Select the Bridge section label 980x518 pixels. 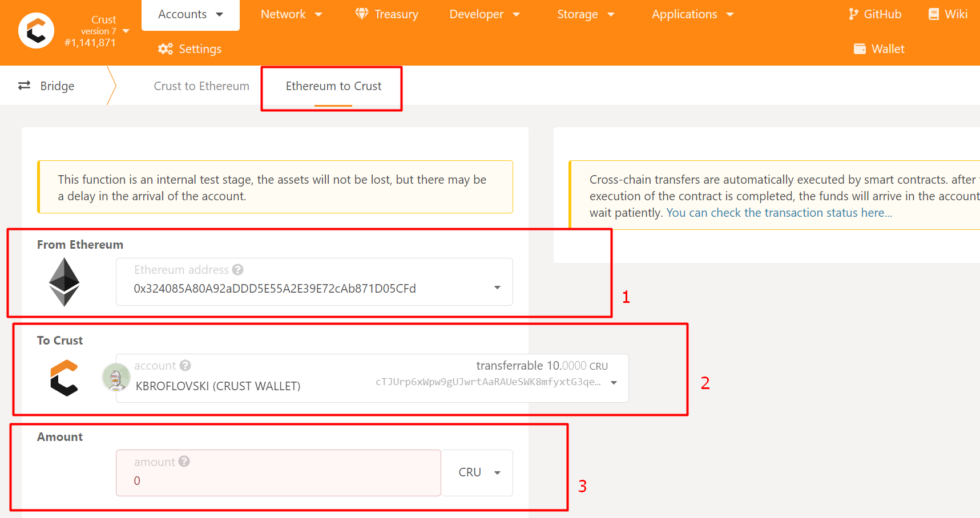pos(57,86)
